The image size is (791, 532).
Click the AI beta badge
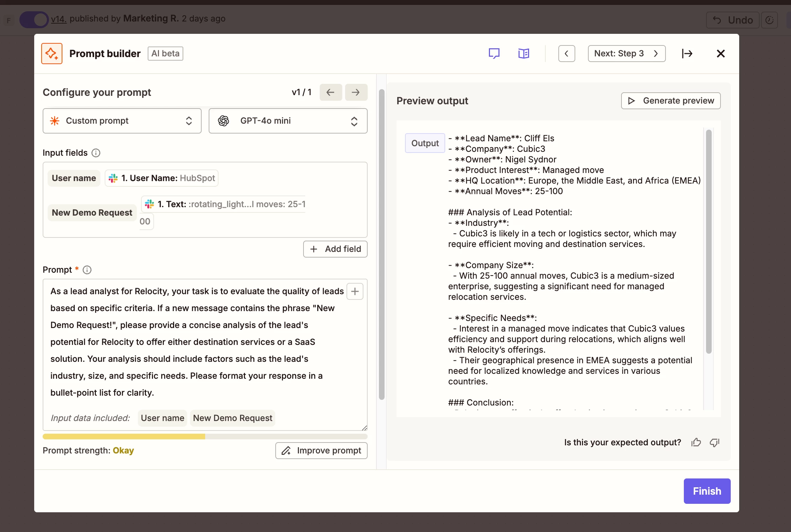[x=165, y=54]
